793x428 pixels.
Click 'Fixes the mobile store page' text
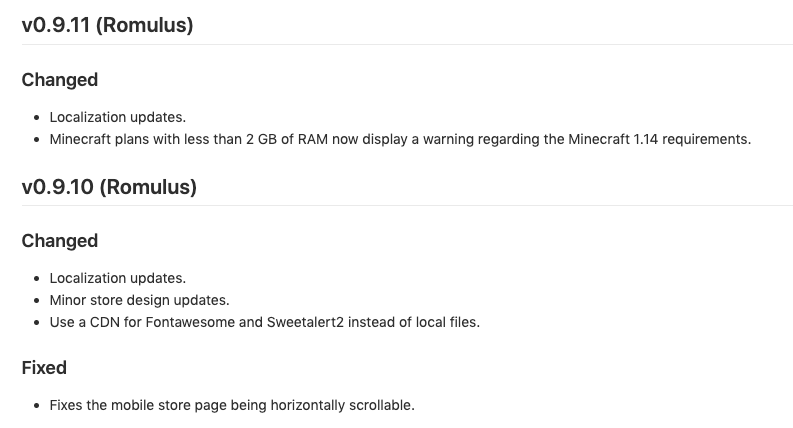(x=137, y=405)
